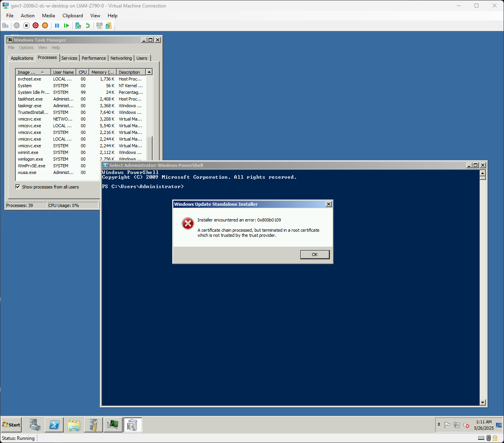This screenshot has width=504, height=443.
Task: Maximize the PowerShell window
Action: click(x=476, y=165)
